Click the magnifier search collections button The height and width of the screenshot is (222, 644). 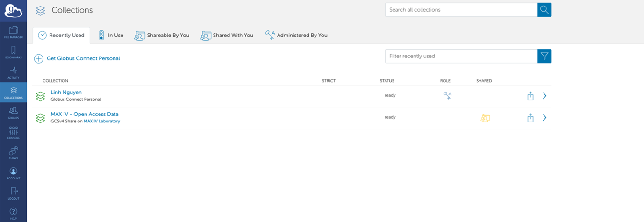point(544,10)
